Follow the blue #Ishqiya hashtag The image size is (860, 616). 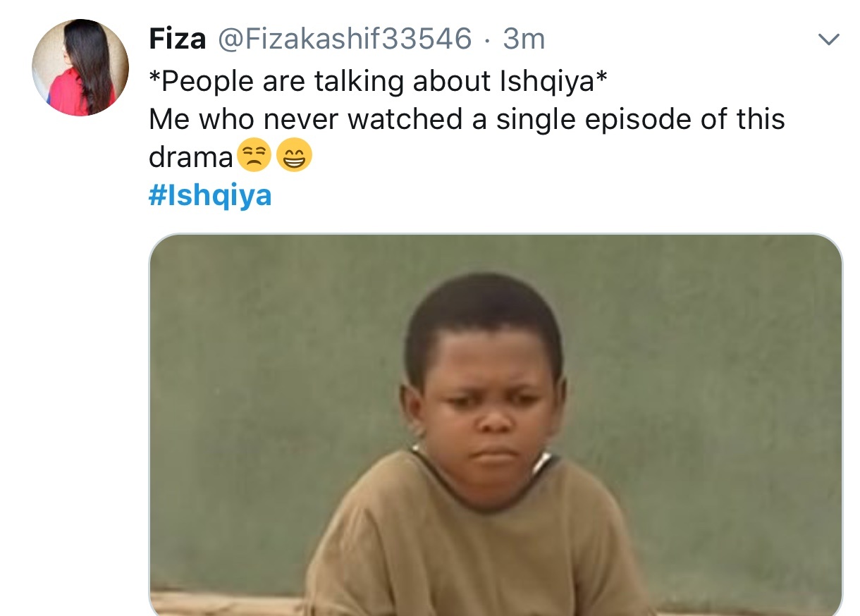(210, 195)
